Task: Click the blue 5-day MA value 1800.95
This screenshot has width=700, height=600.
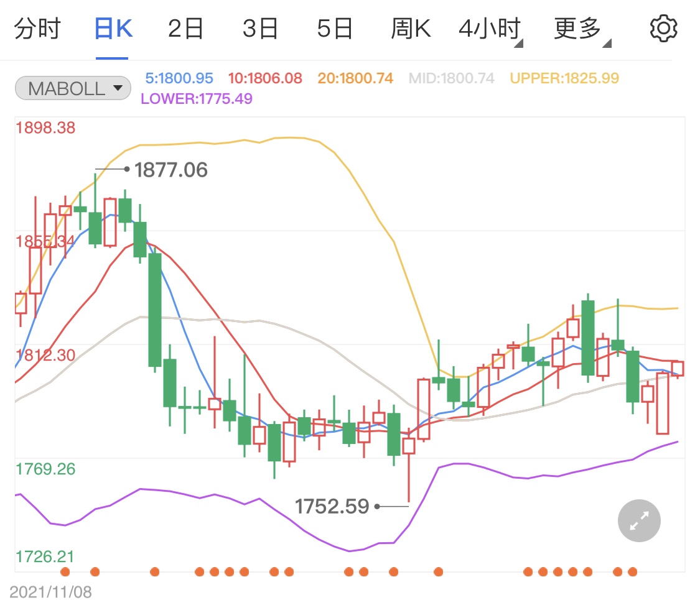Action: 179,78
